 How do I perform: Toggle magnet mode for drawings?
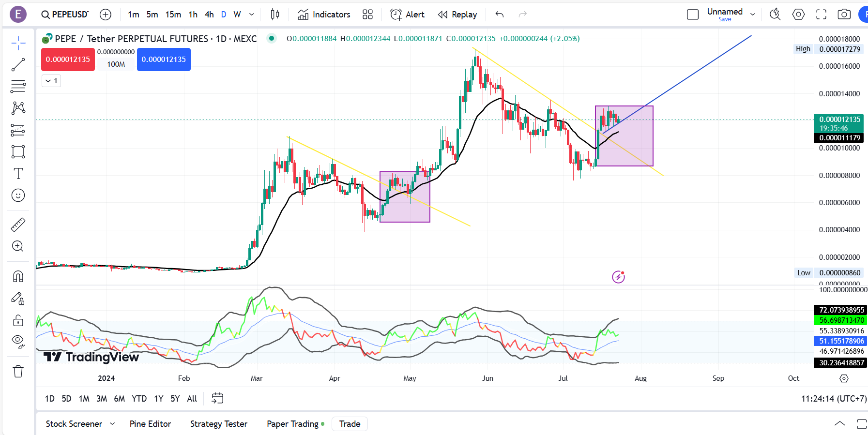pos(18,276)
